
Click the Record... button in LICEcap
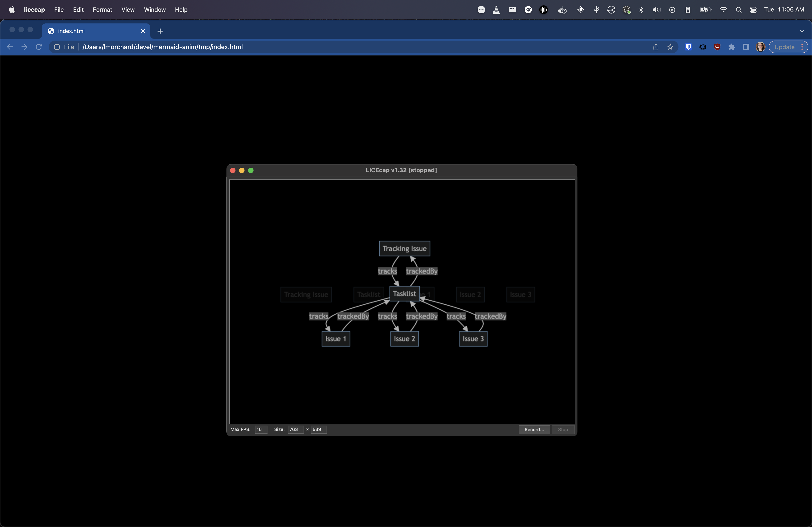tap(534, 429)
